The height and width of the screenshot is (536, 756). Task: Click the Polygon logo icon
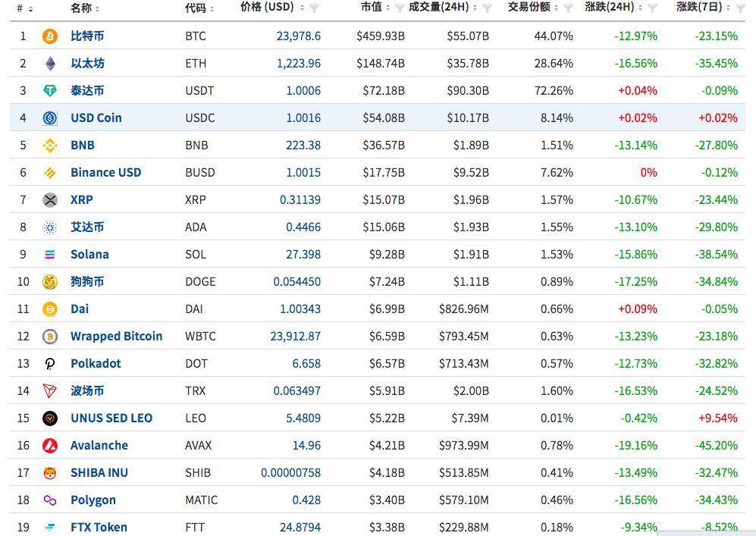pyautogui.click(x=49, y=500)
